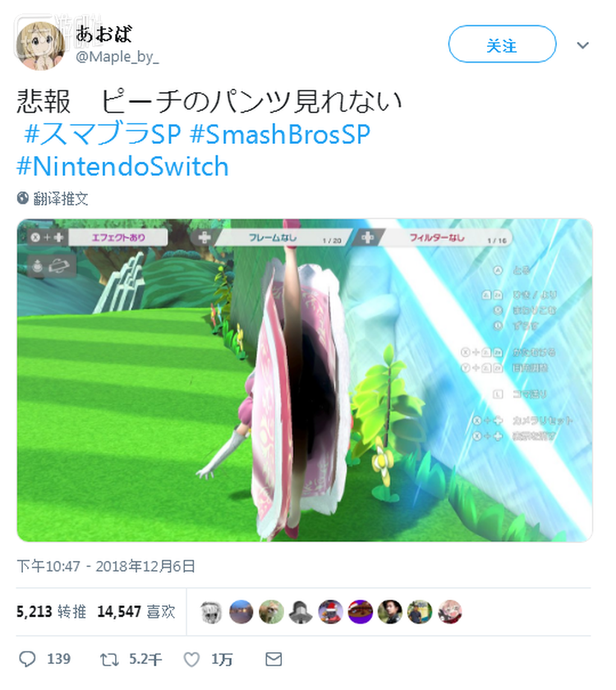View the 14,547 喜欢 likes list
616x690 pixels.
(136, 612)
